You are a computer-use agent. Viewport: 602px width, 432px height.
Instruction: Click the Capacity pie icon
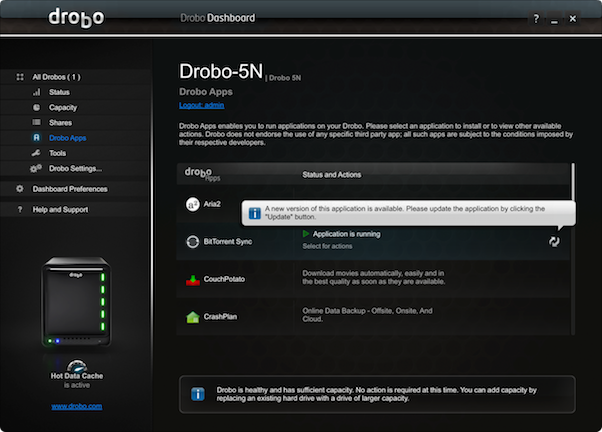pos(36,108)
